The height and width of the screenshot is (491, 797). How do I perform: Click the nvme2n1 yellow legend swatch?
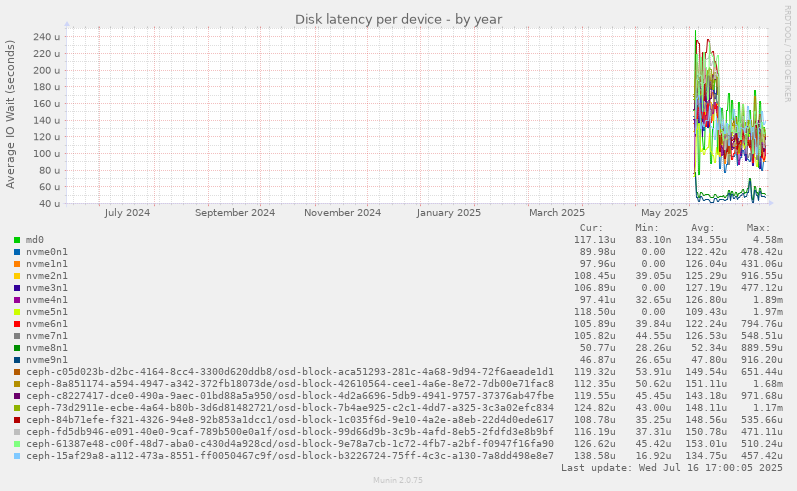17,276
